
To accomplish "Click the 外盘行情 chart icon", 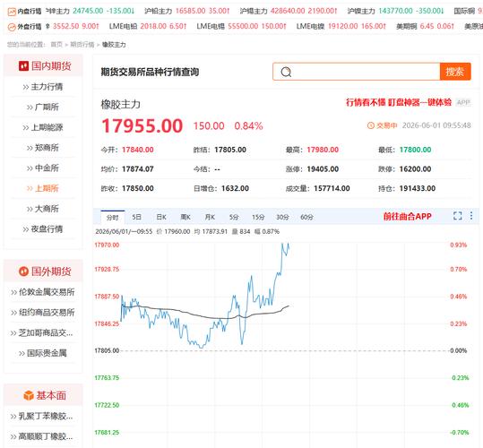I will click(12, 27).
